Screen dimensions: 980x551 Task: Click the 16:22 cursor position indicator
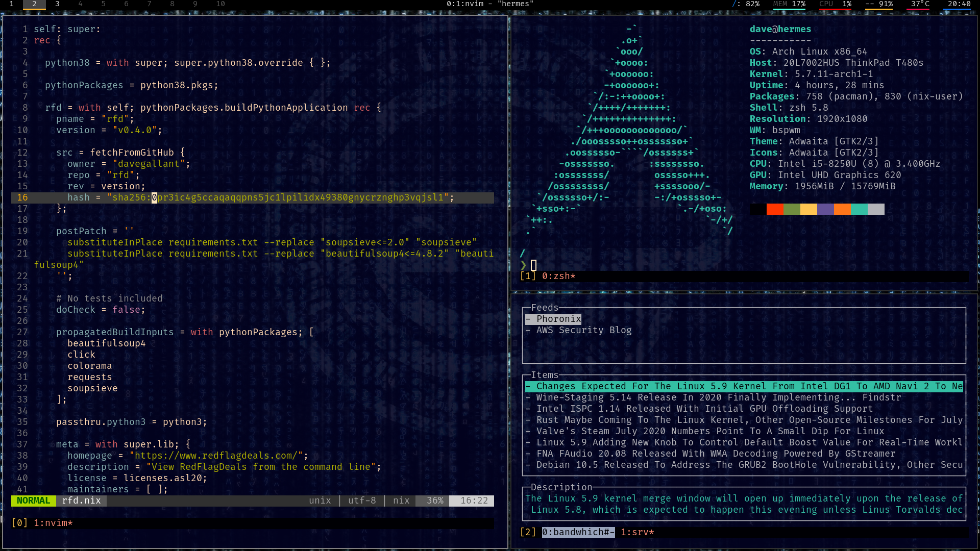coord(472,500)
